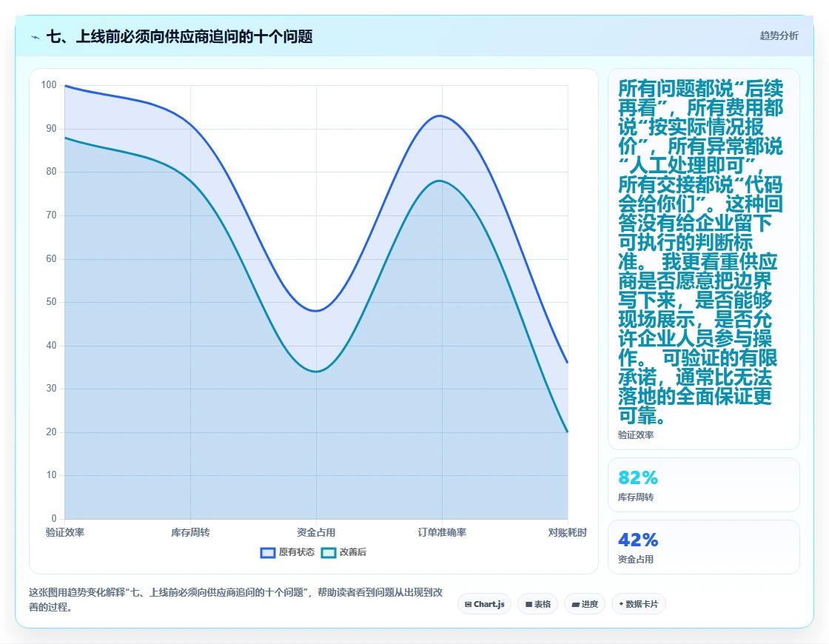Click the 原有状态 line peak at 订单准确率
The image size is (829, 644).
440,115
